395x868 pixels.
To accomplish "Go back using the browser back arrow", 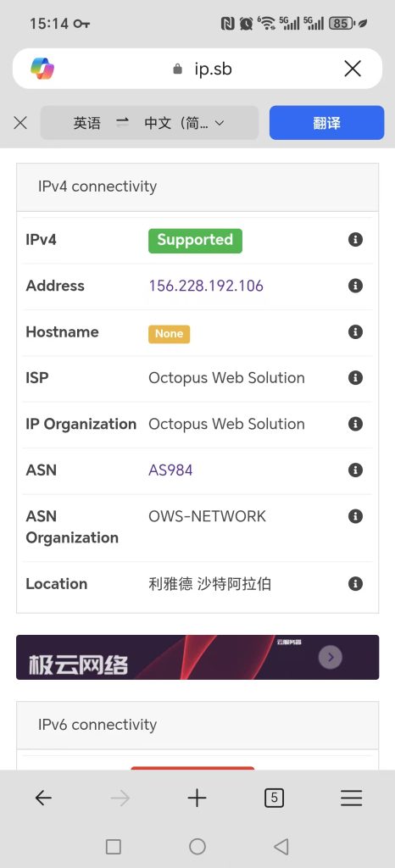I will point(43,798).
